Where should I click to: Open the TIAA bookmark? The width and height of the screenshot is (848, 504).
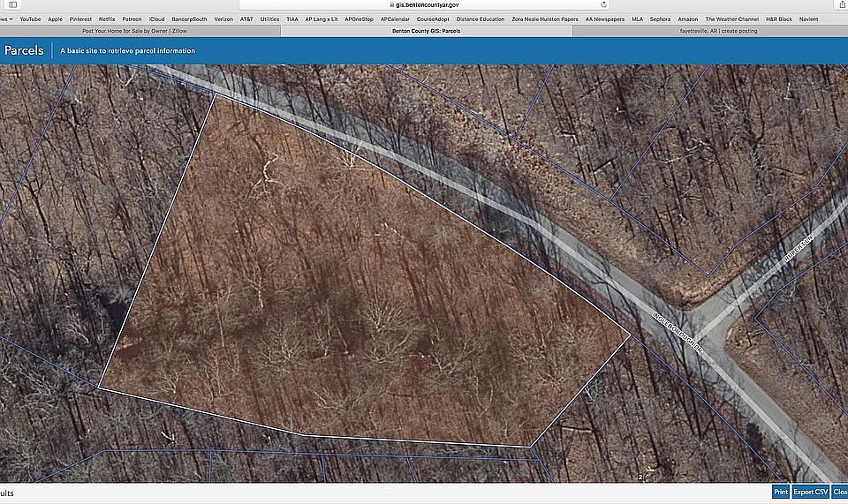pos(292,19)
